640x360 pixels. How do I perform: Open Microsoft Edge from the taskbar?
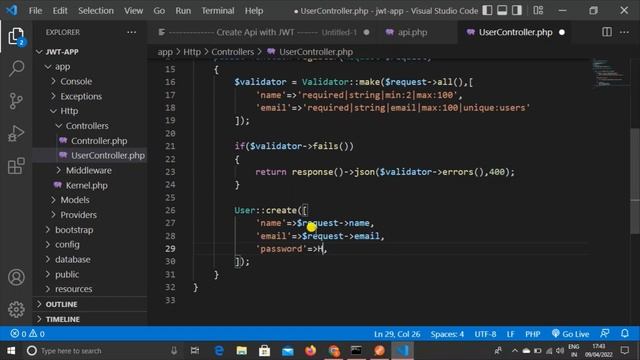tap(219, 351)
